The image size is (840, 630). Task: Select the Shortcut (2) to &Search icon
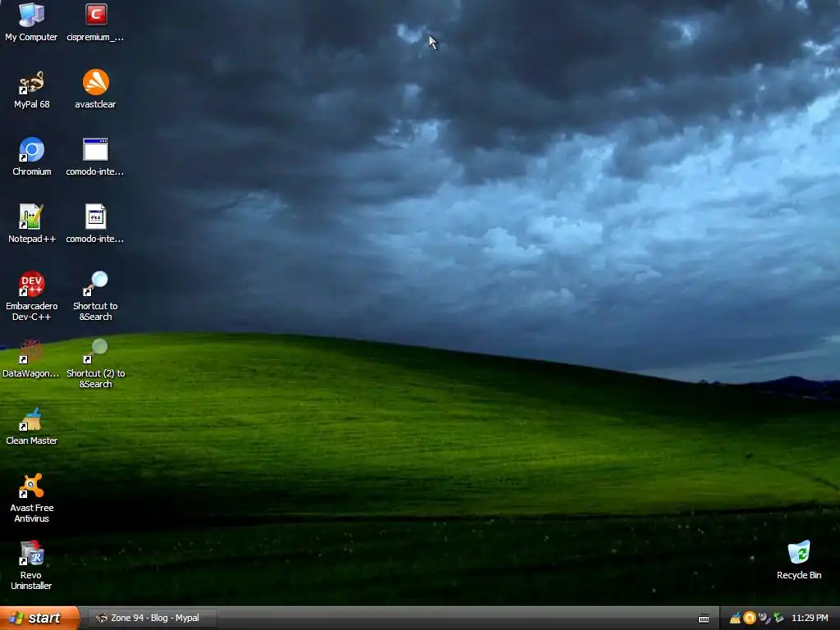point(95,363)
